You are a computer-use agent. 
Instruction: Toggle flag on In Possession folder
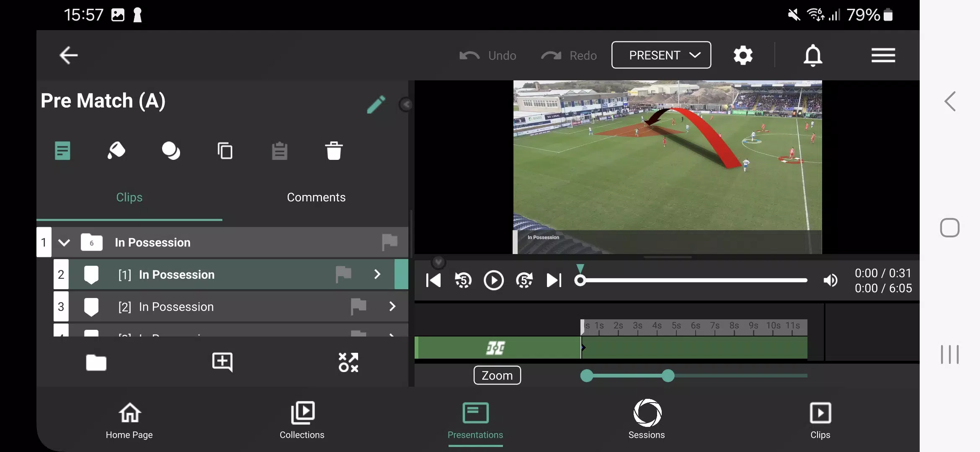[x=389, y=242]
